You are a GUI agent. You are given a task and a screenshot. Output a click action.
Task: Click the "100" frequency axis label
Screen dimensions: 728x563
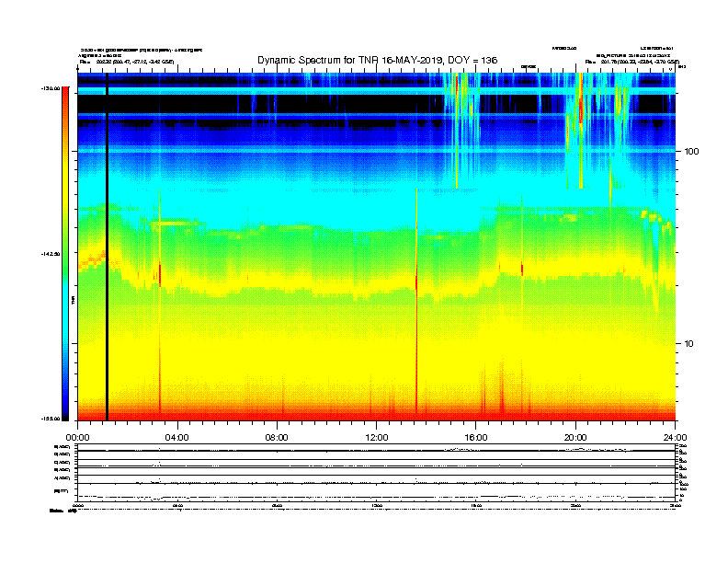click(x=691, y=152)
